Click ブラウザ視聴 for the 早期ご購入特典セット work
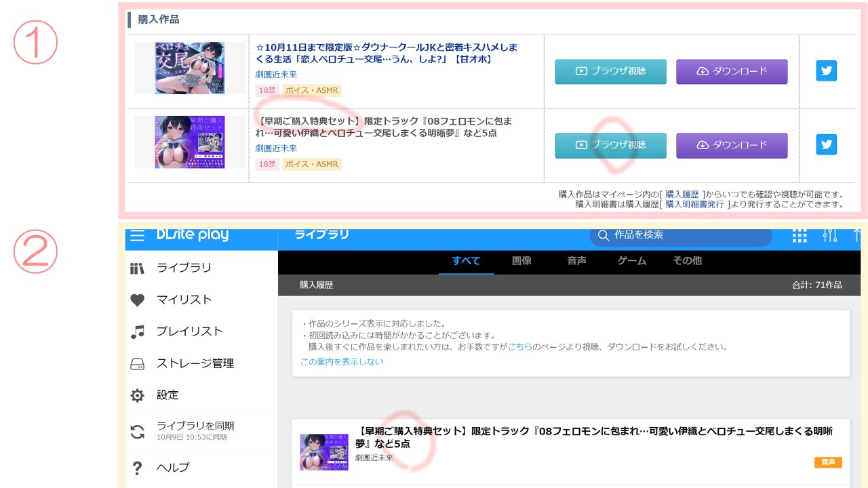Screen dimensions: 868x488 610,145
